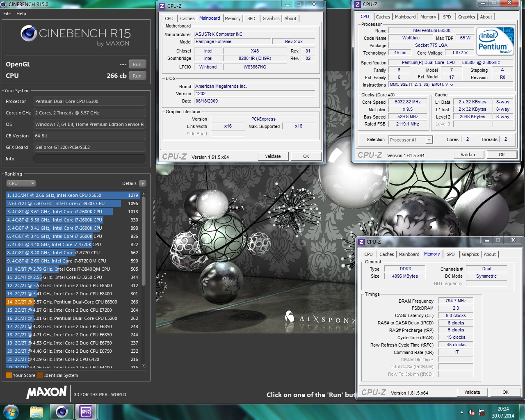This screenshot has height=420, width=525.
Task: Click the GFX Board field GeForce GT 220
Action: (89, 147)
